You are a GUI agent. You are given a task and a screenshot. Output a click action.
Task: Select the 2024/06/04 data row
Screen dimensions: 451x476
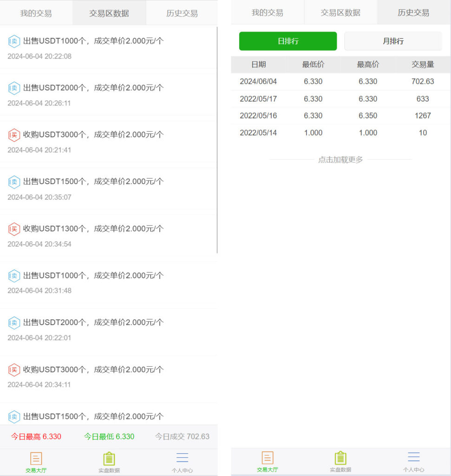pos(340,81)
